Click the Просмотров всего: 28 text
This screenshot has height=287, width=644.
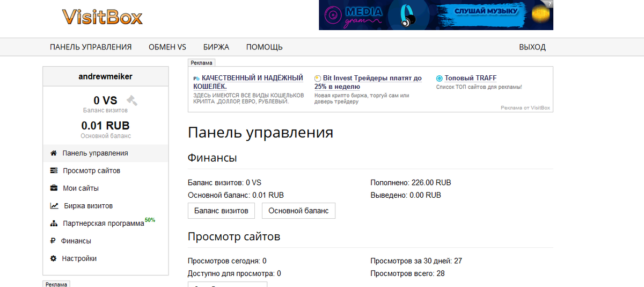pos(407,274)
